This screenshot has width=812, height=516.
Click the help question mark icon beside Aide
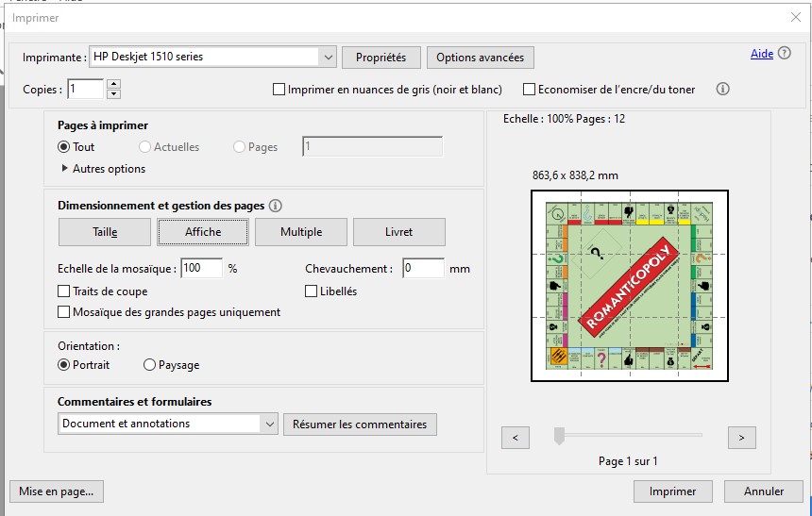click(x=784, y=53)
